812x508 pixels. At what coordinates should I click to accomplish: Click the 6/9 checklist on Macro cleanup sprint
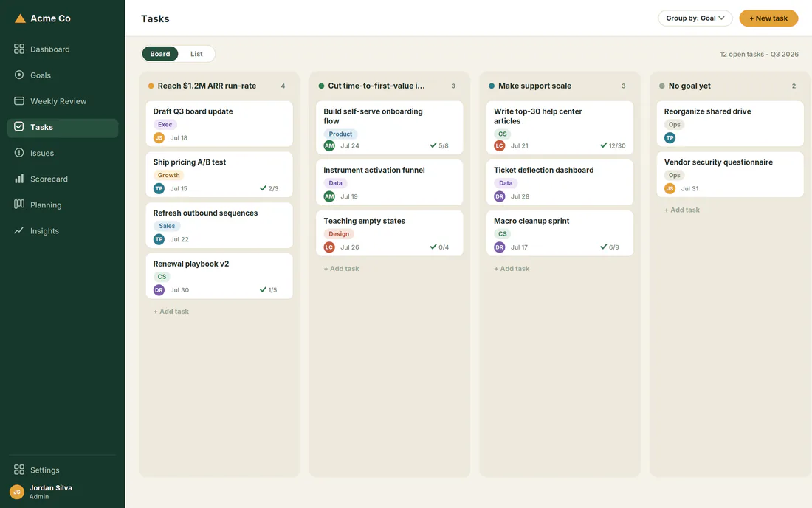click(610, 247)
